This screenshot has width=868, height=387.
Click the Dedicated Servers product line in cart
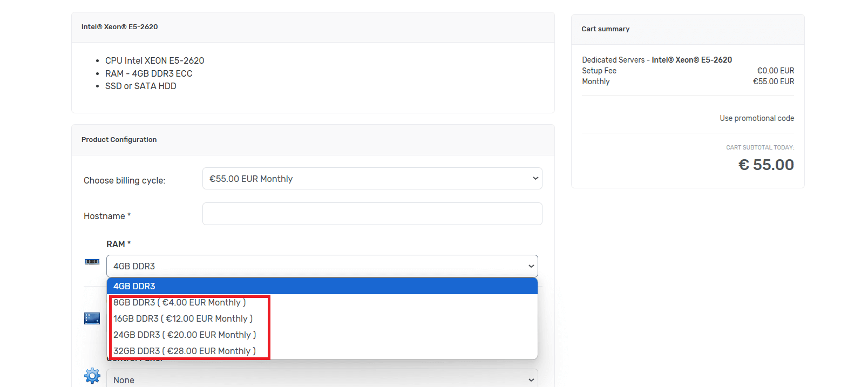click(657, 60)
